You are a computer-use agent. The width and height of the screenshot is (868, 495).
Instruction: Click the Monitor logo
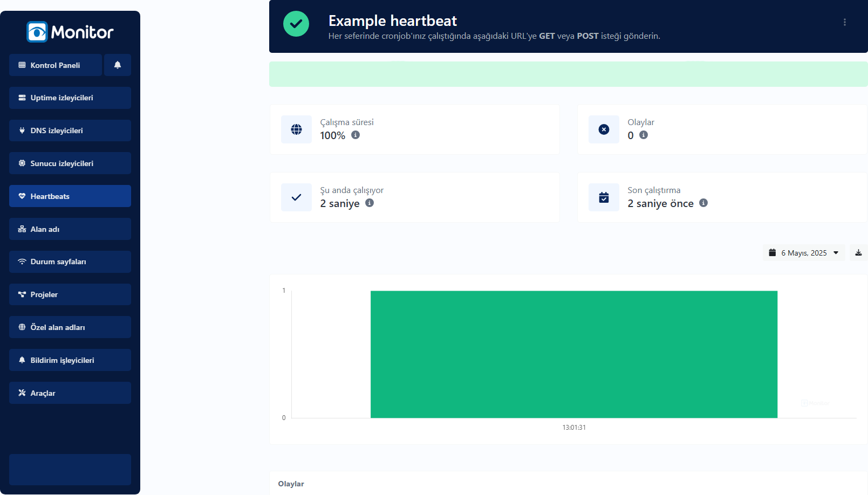point(70,32)
